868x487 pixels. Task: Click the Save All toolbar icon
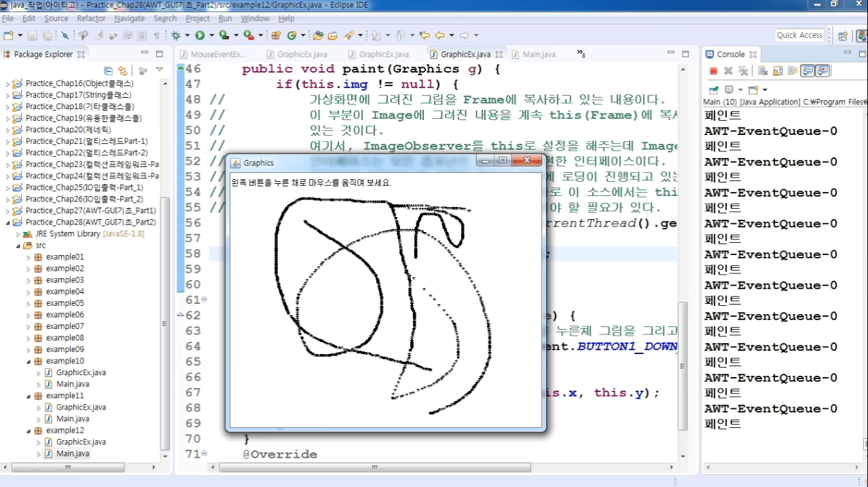[47, 35]
